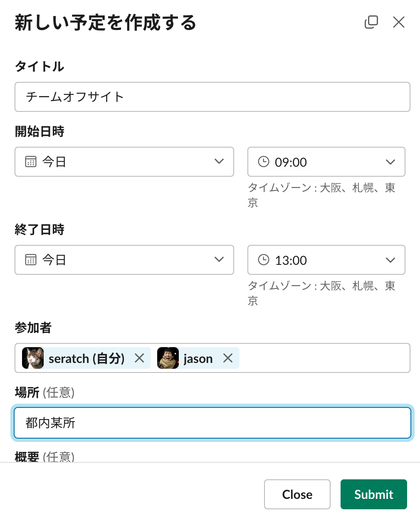Click seratch's cat avatar thumbnail
The height and width of the screenshot is (518, 420).
click(33, 358)
